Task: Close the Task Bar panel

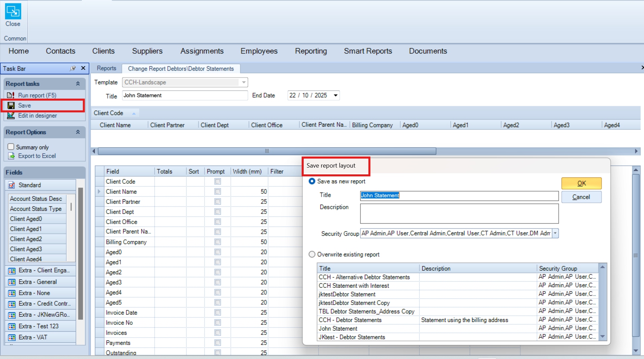Action: pos(83,68)
